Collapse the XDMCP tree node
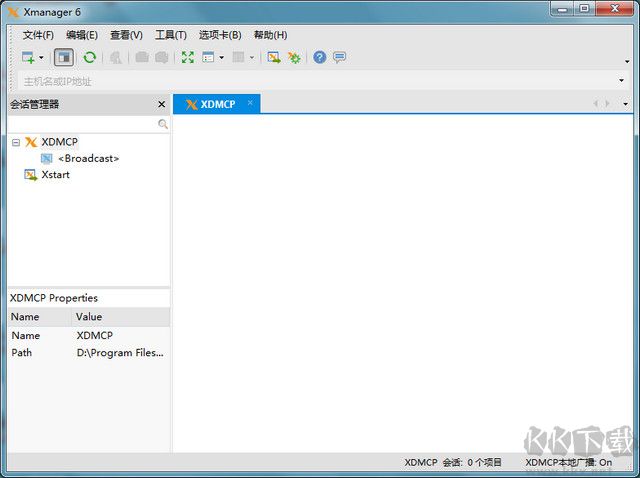 pos(16,142)
